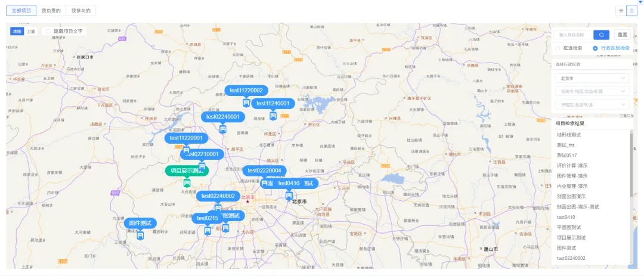Click the 重置 reset button
The width and height of the screenshot is (644, 276).
pos(622,35)
